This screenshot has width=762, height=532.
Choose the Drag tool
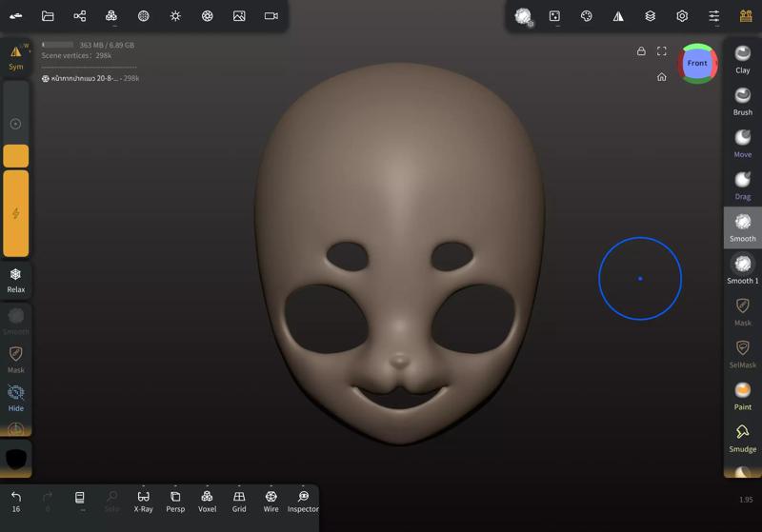[x=742, y=184]
